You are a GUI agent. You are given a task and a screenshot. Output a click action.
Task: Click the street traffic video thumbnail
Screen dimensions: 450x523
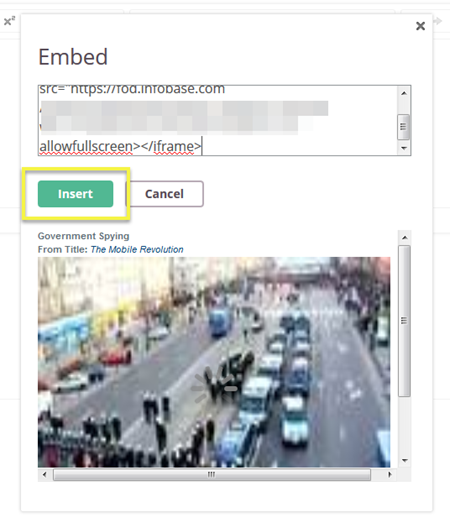coord(214,362)
